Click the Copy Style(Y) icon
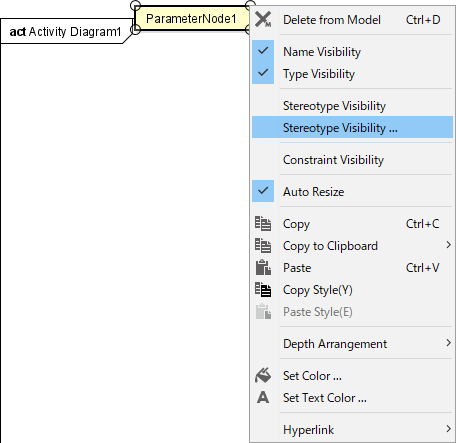The image size is (456, 443). [x=263, y=290]
